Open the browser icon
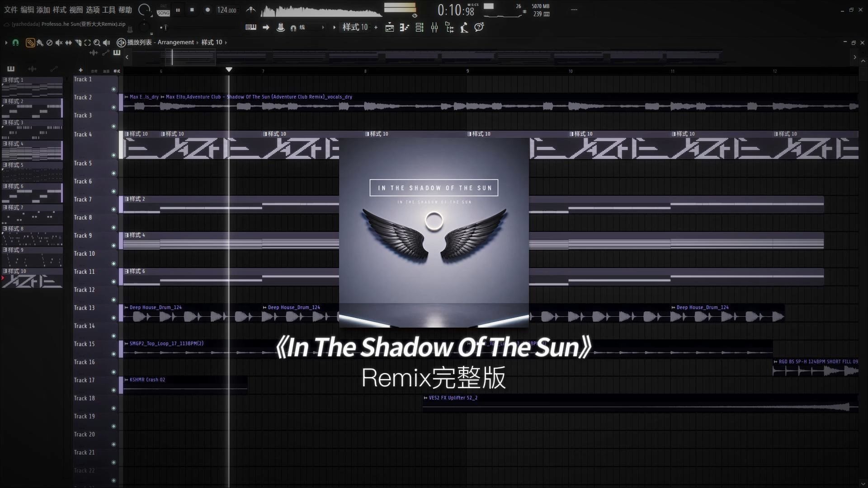This screenshot has width=868, height=488. point(449,28)
